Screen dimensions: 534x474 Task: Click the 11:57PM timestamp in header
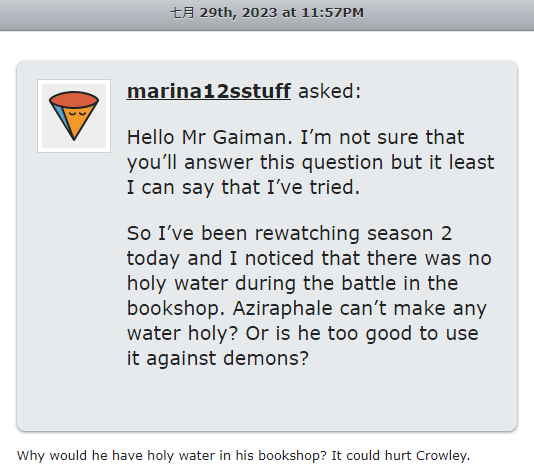pyautogui.click(x=333, y=13)
